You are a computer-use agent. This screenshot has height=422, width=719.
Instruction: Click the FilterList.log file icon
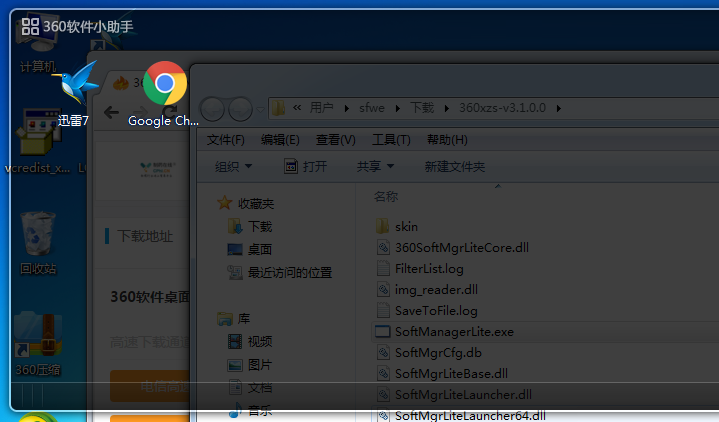(383, 268)
